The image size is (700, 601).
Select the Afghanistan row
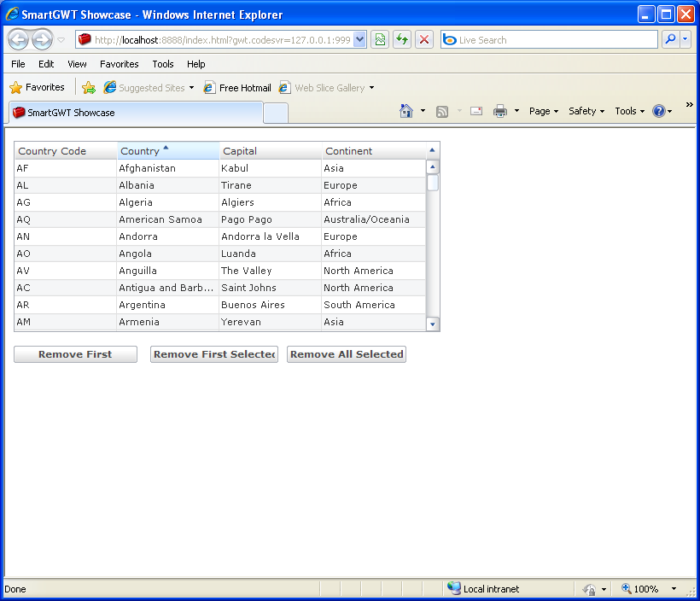pyautogui.click(x=220, y=168)
